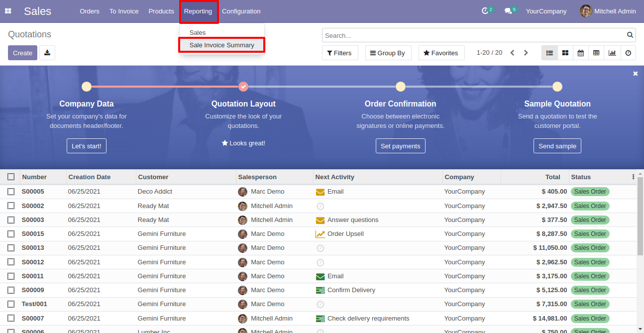Open the To Invoice menu
The height and width of the screenshot is (333, 644).
(124, 11)
